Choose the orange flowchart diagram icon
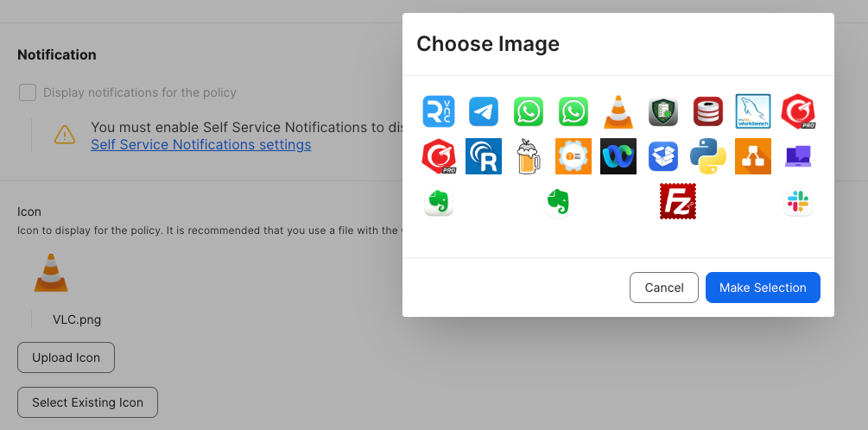The height and width of the screenshot is (430, 868). click(x=753, y=156)
